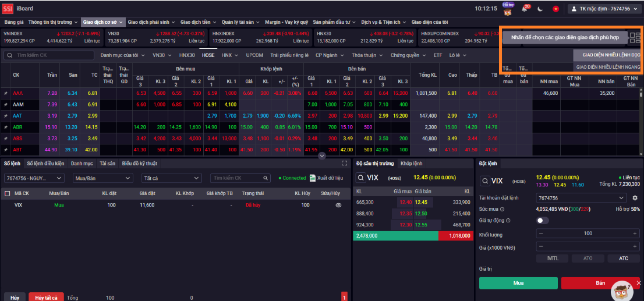The width and height of the screenshot is (644, 301).
Task: Click the green buy-volume bar 2,478,000
Action: pyautogui.click(x=395, y=236)
